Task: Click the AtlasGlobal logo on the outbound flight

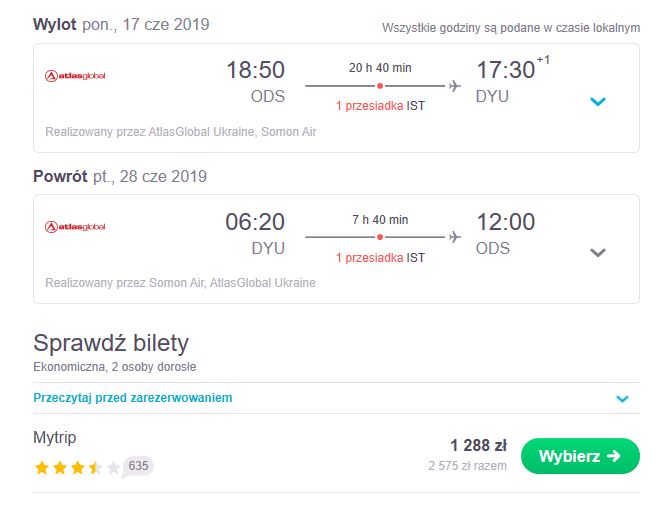Action: [75, 76]
